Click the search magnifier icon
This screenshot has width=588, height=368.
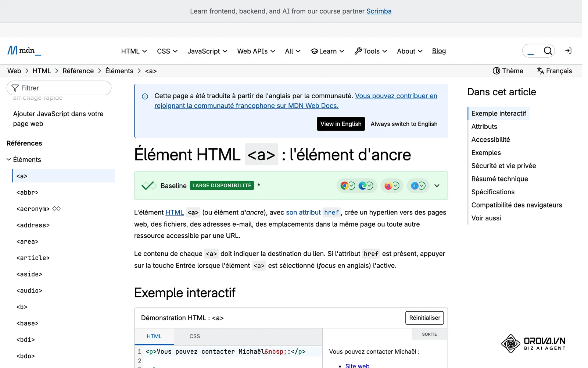coord(548,51)
